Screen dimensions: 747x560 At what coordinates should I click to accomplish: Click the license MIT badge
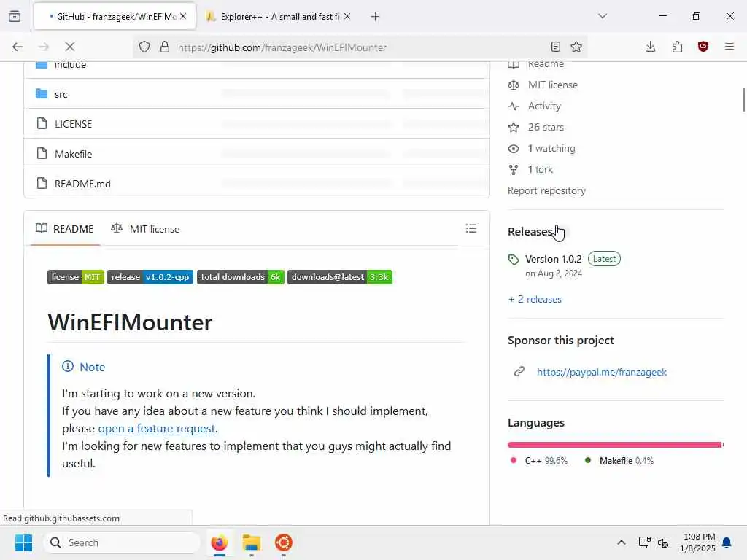[x=76, y=277]
